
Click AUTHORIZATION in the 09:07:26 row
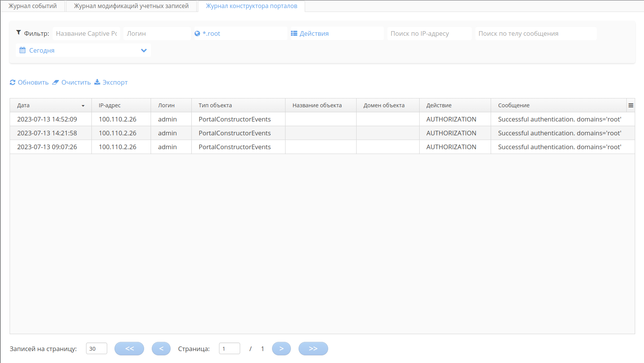[451, 147]
